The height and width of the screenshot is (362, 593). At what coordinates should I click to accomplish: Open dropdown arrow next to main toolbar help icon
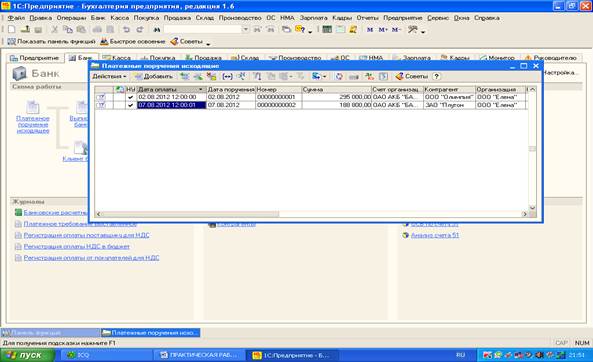coord(310,32)
